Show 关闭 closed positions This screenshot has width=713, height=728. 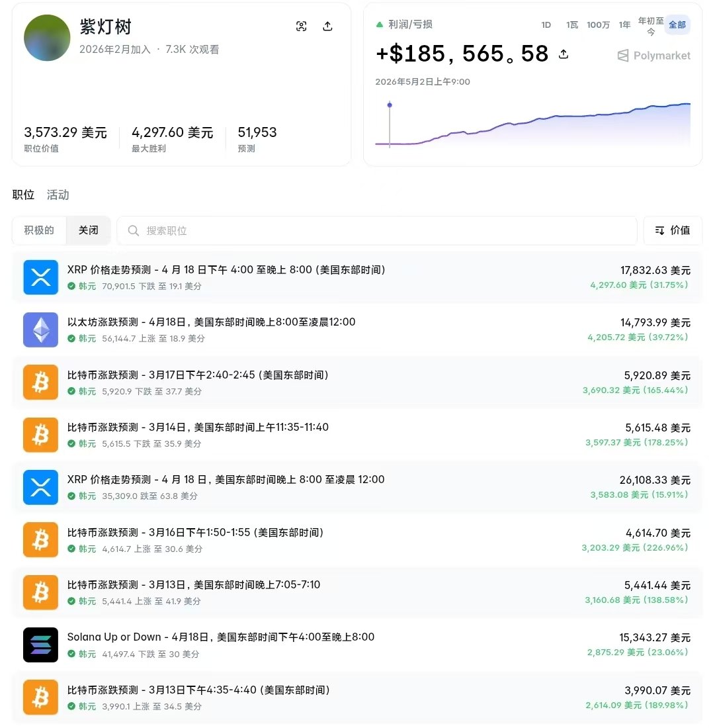(x=88, y=230)
